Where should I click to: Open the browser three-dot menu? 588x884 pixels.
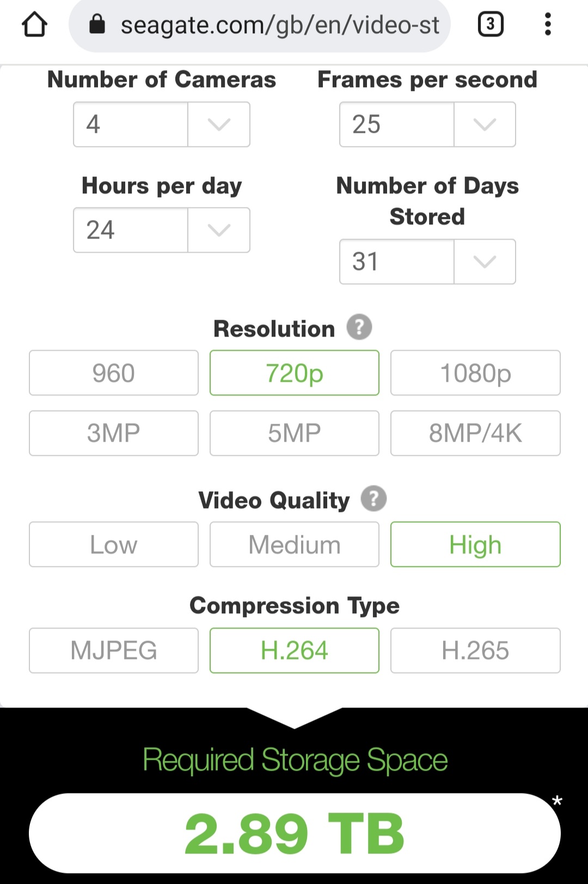click(548, 25)
